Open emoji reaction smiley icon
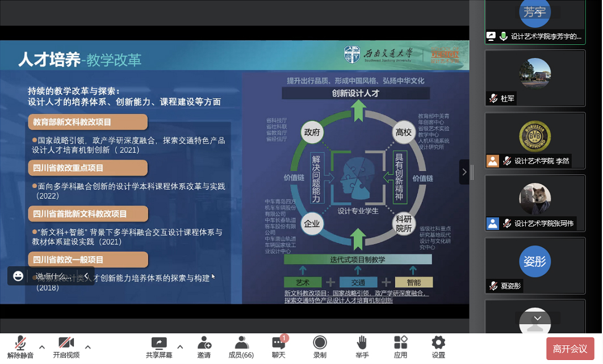The height and width of the screenshot is (364, 603). tap(18, 276)
